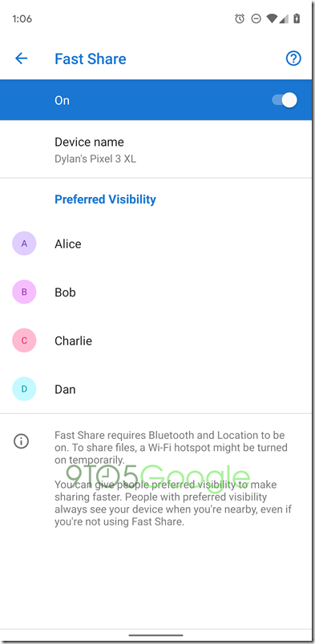This screenshot has height=644, width=315.
Task: Tap the do not disturb status icon
Action: (x=256, y=19)
